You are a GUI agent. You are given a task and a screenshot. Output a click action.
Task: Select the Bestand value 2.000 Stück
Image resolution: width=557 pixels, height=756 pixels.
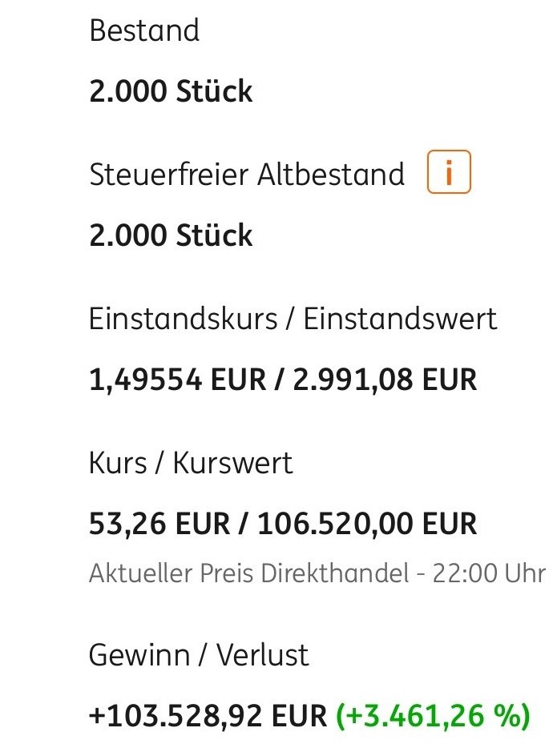click(171, 92)
